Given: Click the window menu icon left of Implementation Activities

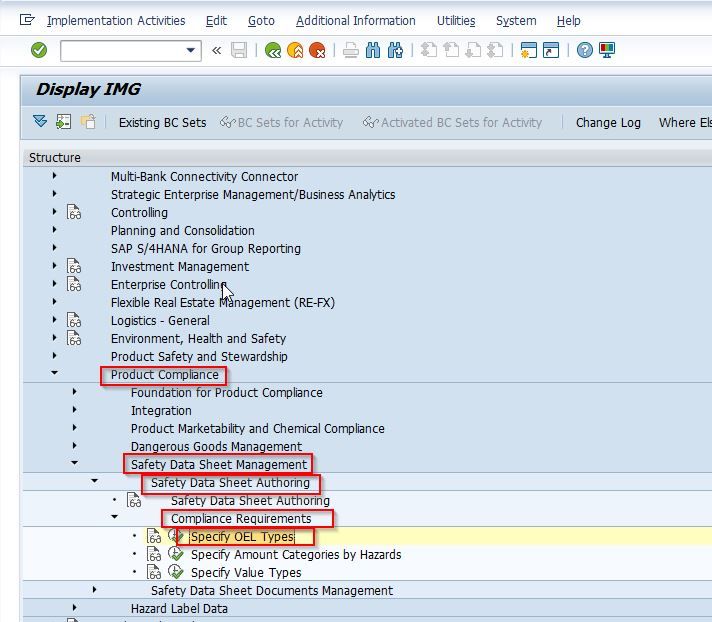Looking at the screenshot, I should click(x=27, y=20).
